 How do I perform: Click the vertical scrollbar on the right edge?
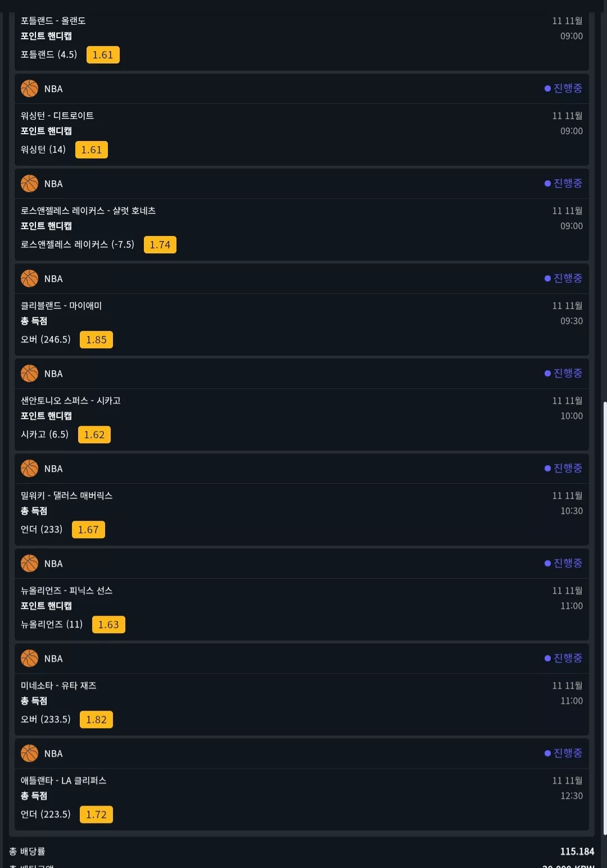point(605,618)
